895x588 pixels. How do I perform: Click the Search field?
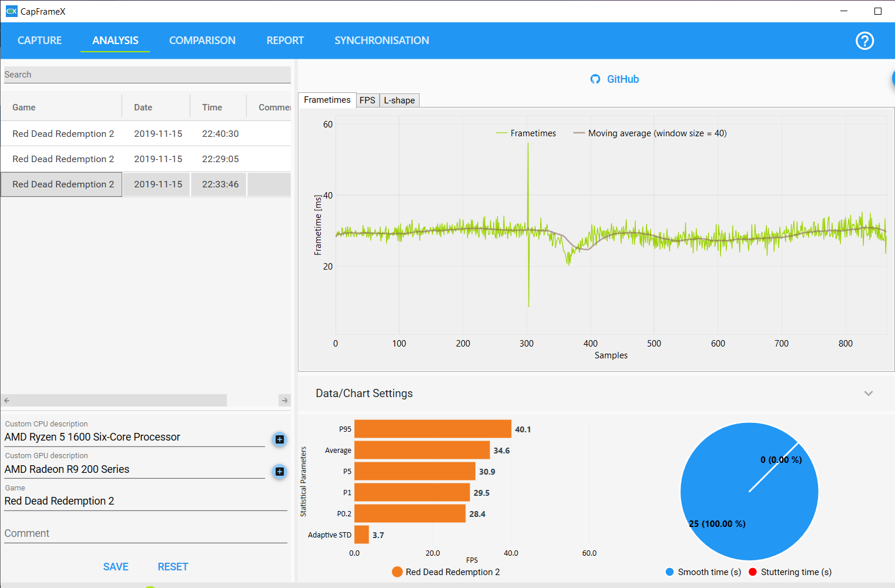coord(147,75)
